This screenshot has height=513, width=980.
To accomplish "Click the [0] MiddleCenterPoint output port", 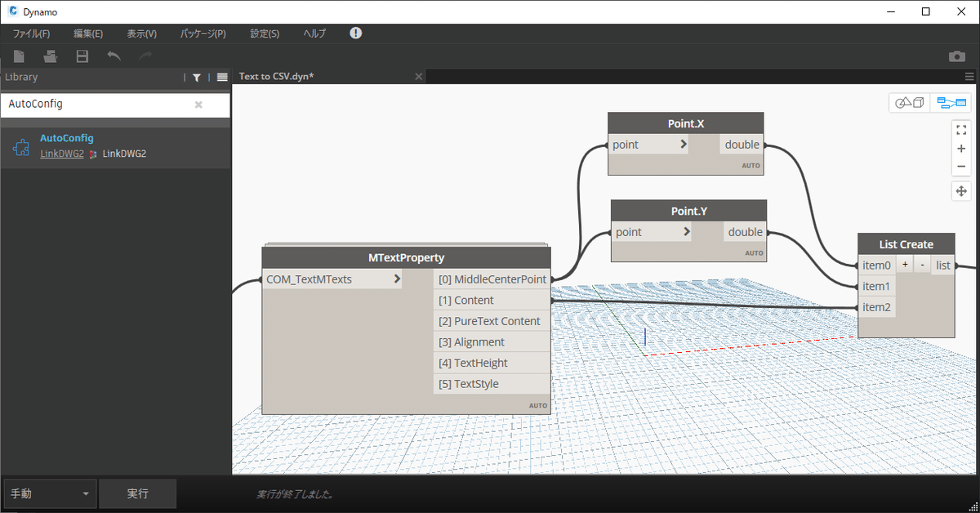I will 492,279.
